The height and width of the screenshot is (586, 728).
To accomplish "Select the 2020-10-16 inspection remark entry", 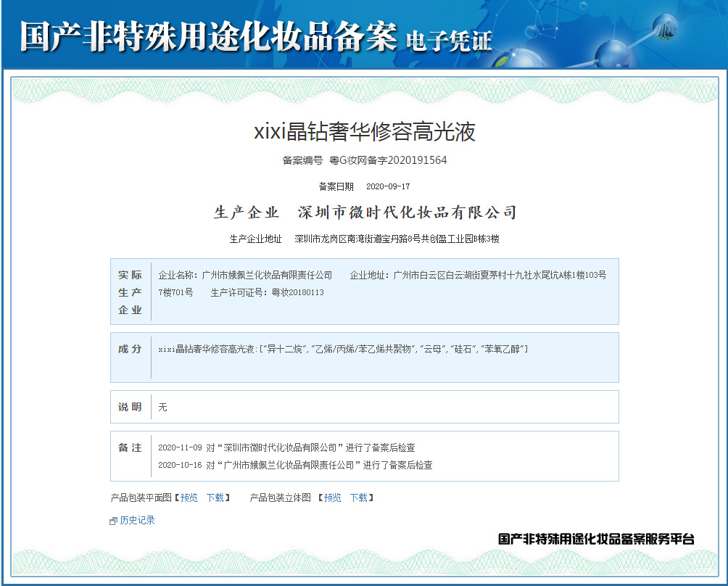I will pos(295,465).
